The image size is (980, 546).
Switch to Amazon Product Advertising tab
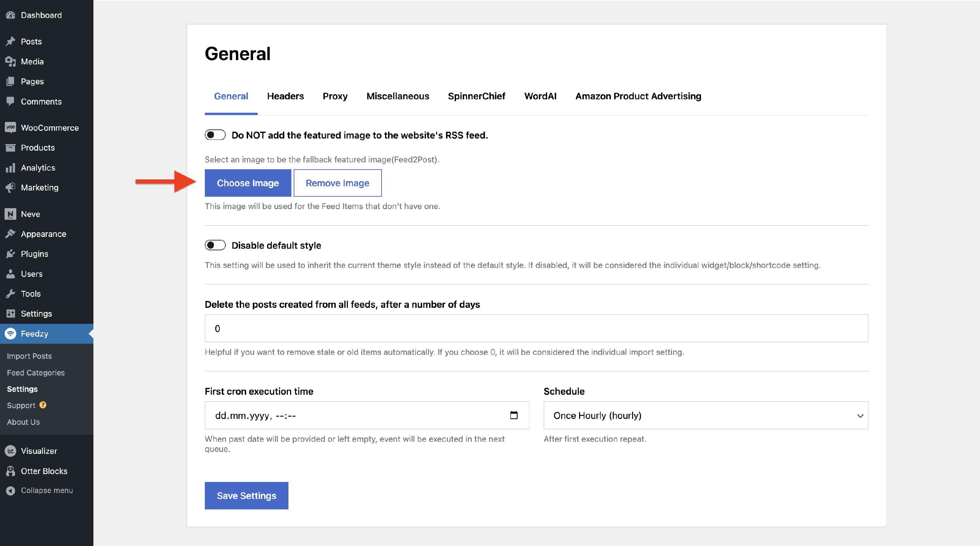638,96
